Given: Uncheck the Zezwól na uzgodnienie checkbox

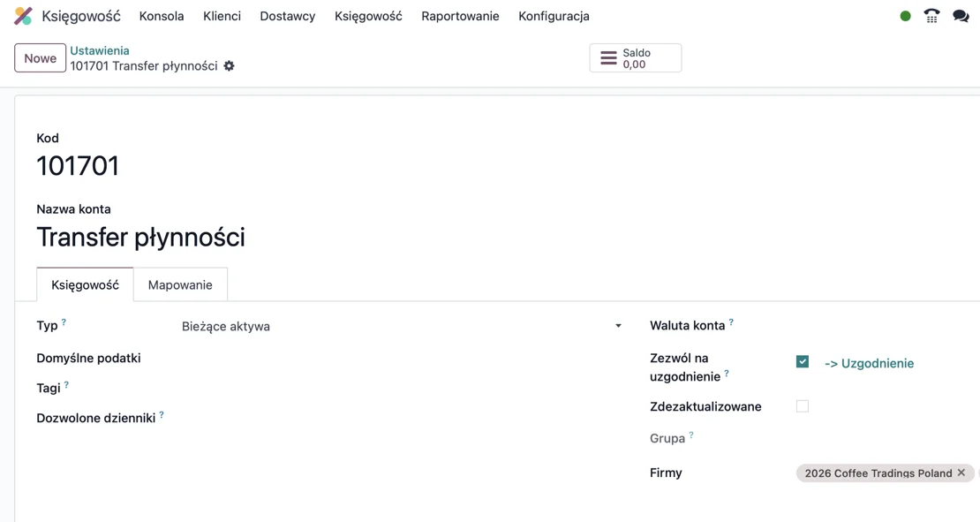Looking at the screenshot, I should click(803, 362).
